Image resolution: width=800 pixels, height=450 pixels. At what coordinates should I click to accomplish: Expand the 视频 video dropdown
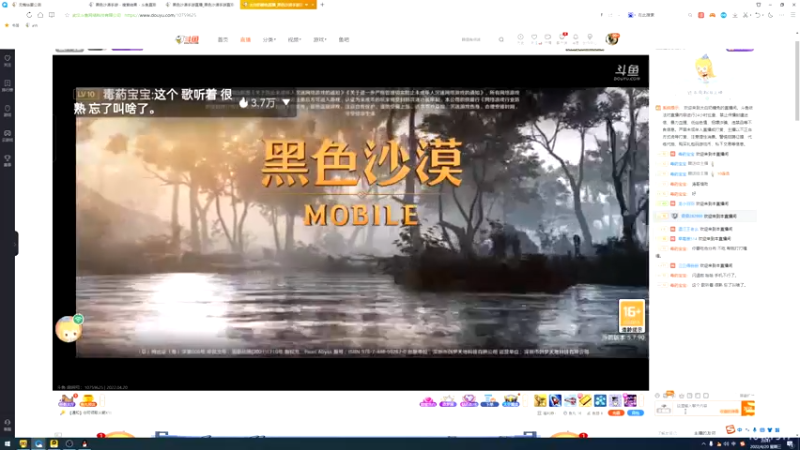pyautogui.click(x=294, y=39)
